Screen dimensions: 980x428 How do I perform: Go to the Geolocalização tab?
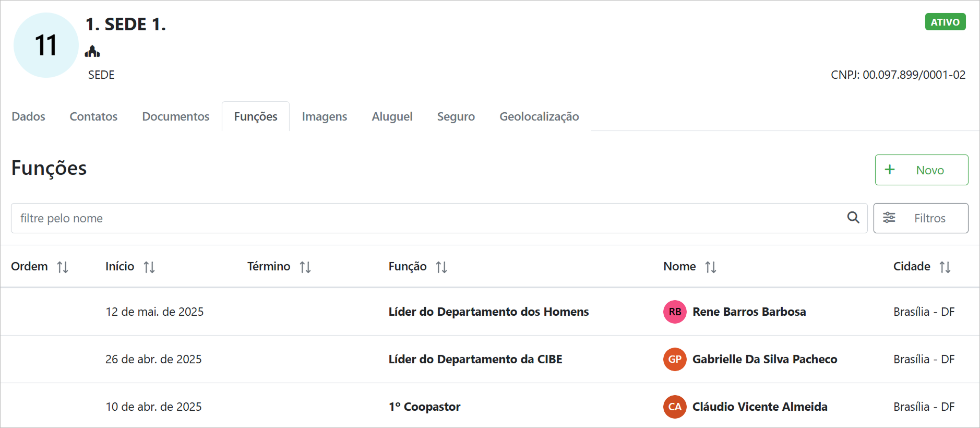coord(539,116)
